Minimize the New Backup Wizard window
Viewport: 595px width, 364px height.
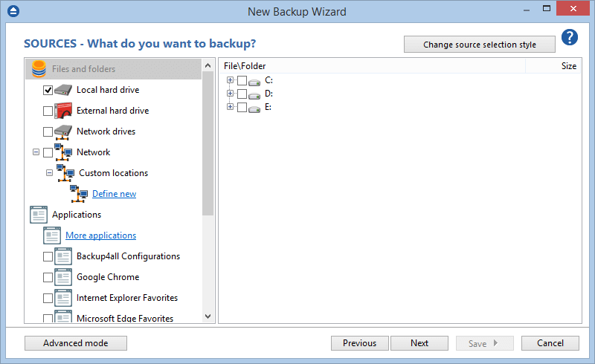pyautogui.click(x=527, y=10)
